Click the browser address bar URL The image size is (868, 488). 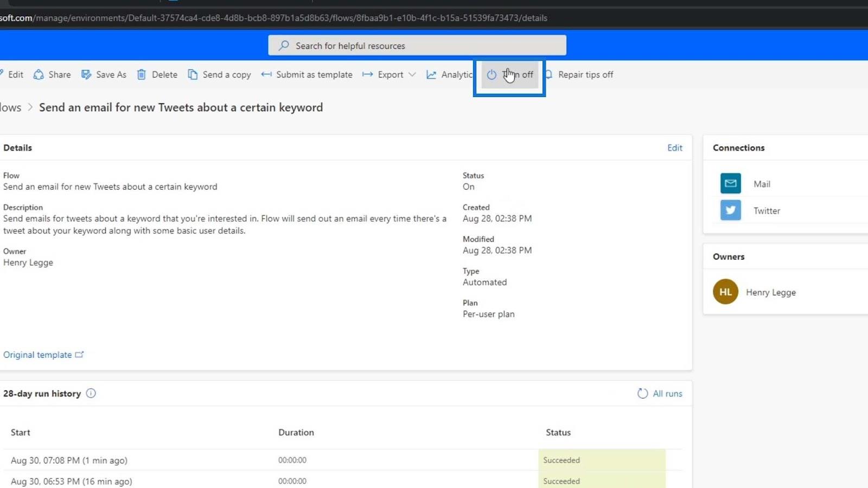pyautogui.click(x=273, y=18)
